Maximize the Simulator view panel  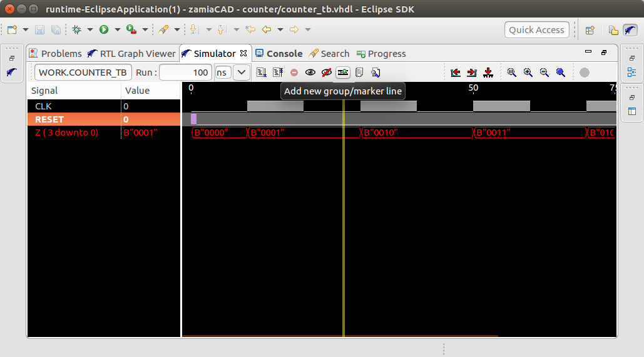click(604, 53)
